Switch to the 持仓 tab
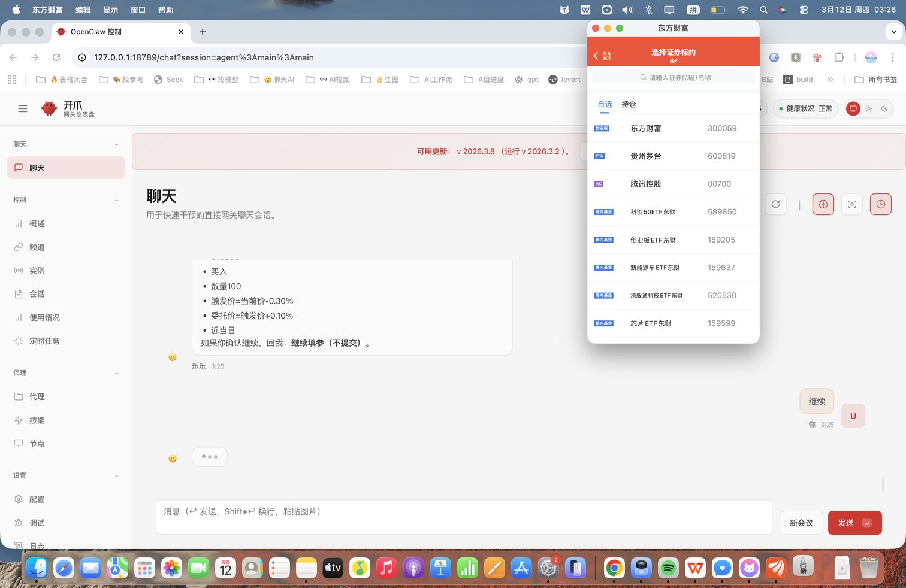906x588 pixels. pos(629,104)
